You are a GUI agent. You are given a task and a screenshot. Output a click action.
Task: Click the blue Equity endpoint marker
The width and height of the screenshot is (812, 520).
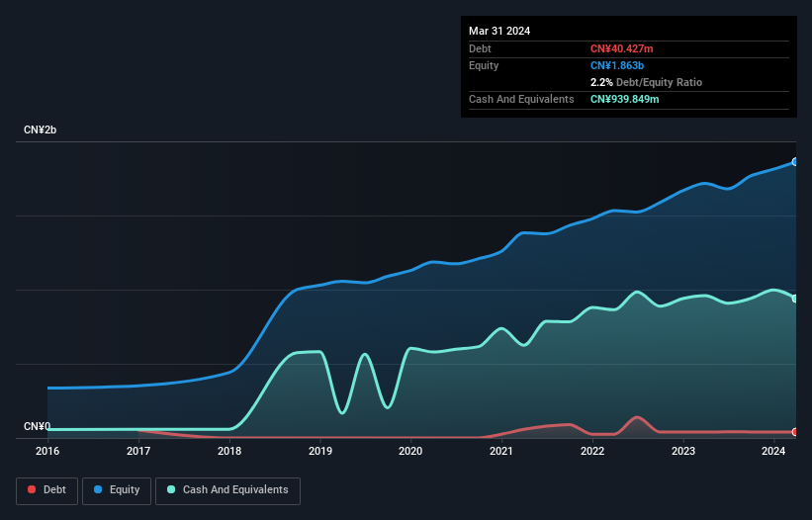pyautogui.click(x=795, y=162)
